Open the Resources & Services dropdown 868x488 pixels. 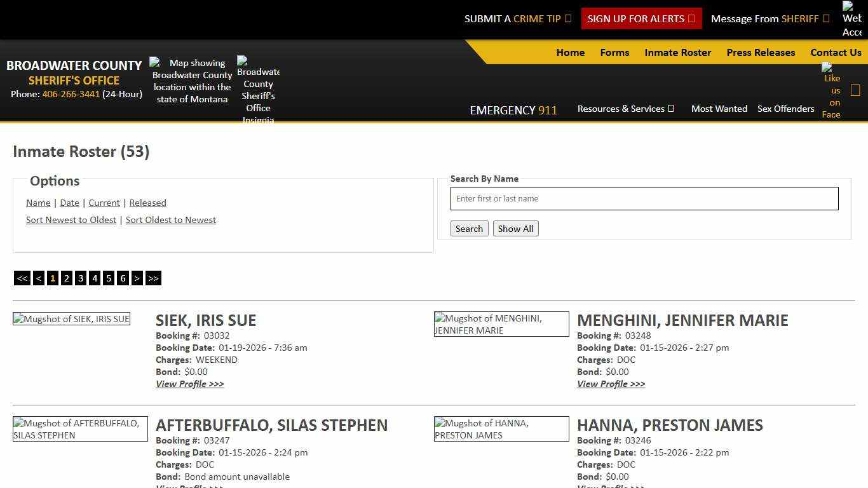625,109
